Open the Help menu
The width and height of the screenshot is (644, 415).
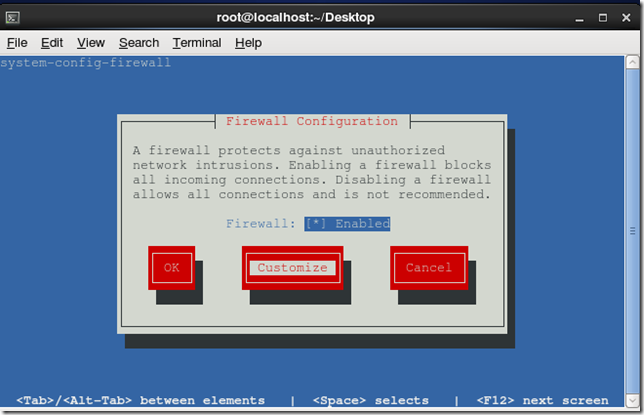pyautogui.click(x=248, y=43)
